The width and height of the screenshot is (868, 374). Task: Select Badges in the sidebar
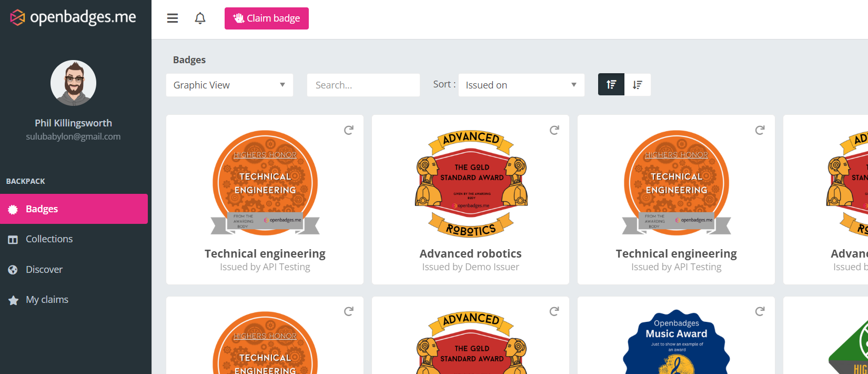(x=74, y=209)
